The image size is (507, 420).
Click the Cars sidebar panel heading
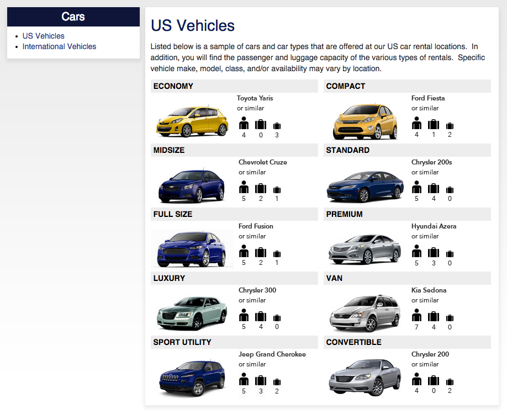coord(73,17)
